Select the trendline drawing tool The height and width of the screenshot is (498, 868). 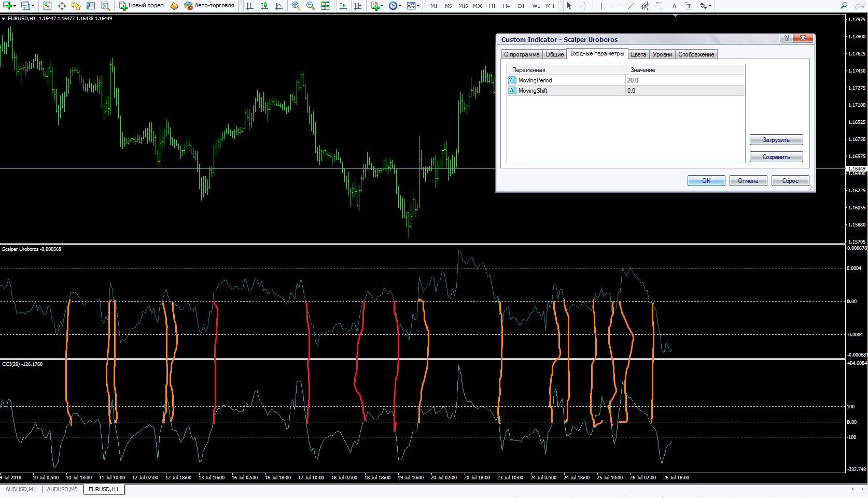click(631, 6)
